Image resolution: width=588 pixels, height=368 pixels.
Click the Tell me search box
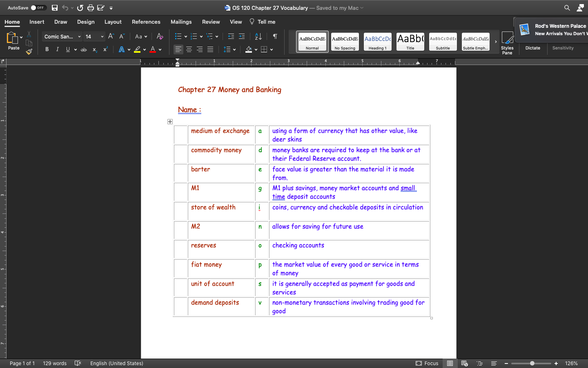click(x=263, y=22)
